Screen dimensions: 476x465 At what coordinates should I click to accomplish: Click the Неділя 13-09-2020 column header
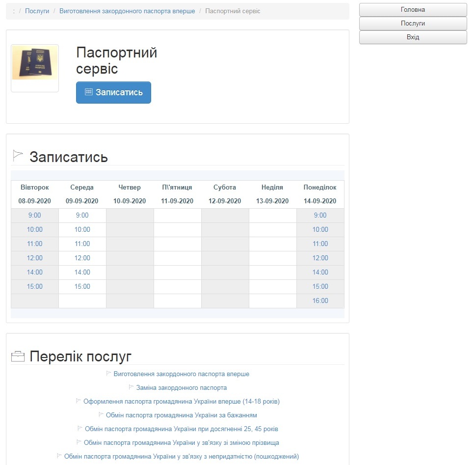click(272, 194)
